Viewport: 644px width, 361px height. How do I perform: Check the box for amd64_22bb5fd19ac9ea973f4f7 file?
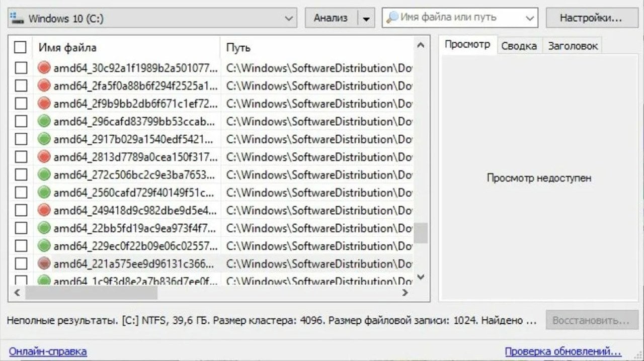tap(21, 228)
